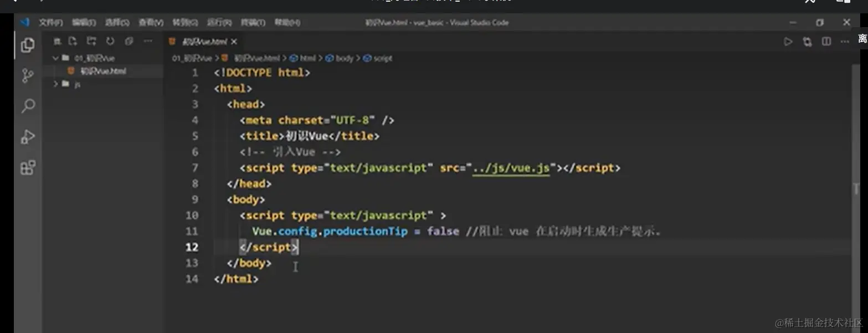
Task: Open the 查看(V) menu
Action: point(151,23)
